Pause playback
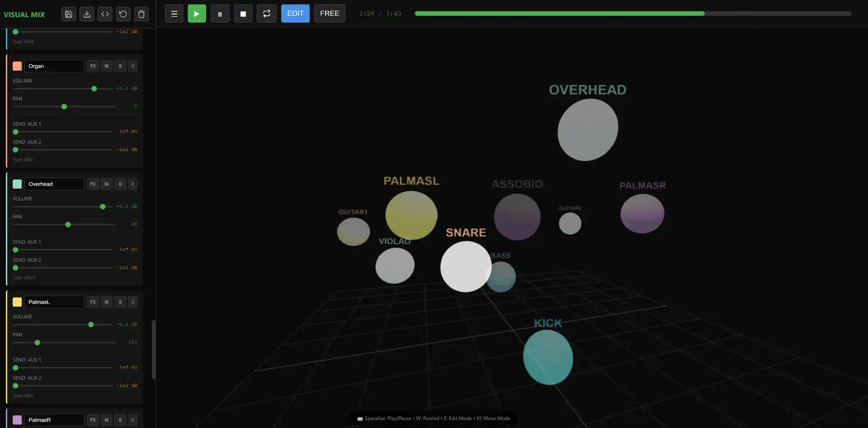This screenshot has width=868, height=428. coord(220,14)
